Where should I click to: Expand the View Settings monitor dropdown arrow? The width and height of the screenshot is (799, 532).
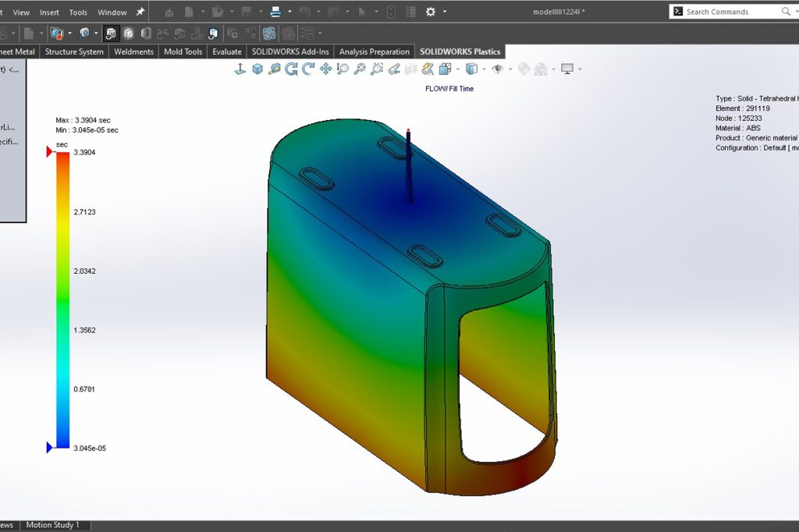[x=580, y=69]
